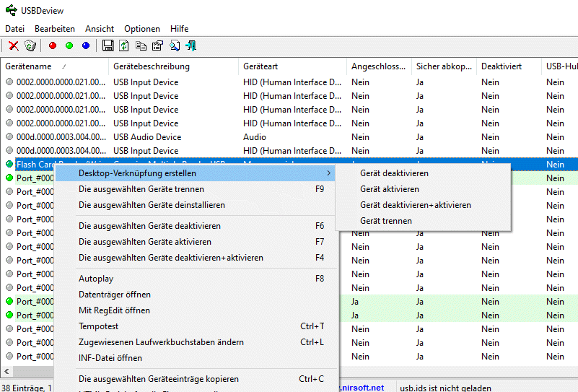Click the refresh toolbar icon

[124, 45]
